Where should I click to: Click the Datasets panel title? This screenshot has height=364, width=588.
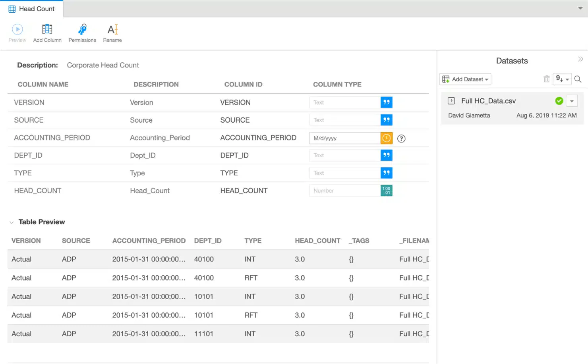512,61
